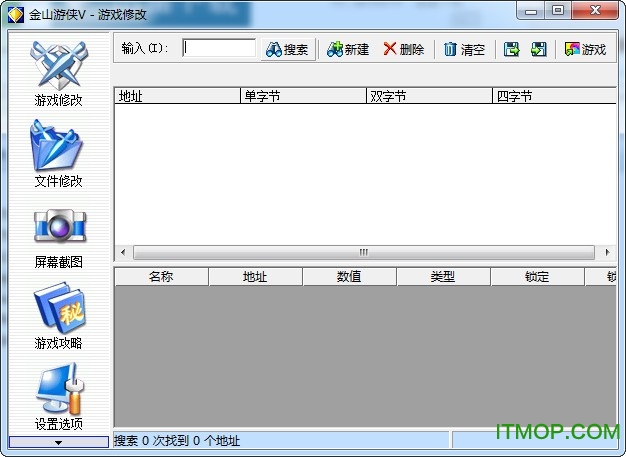The height and width of the screenshot is (457, 626).
Task: Open the 游戏修改 game editing module
Action: coord(58,72)
